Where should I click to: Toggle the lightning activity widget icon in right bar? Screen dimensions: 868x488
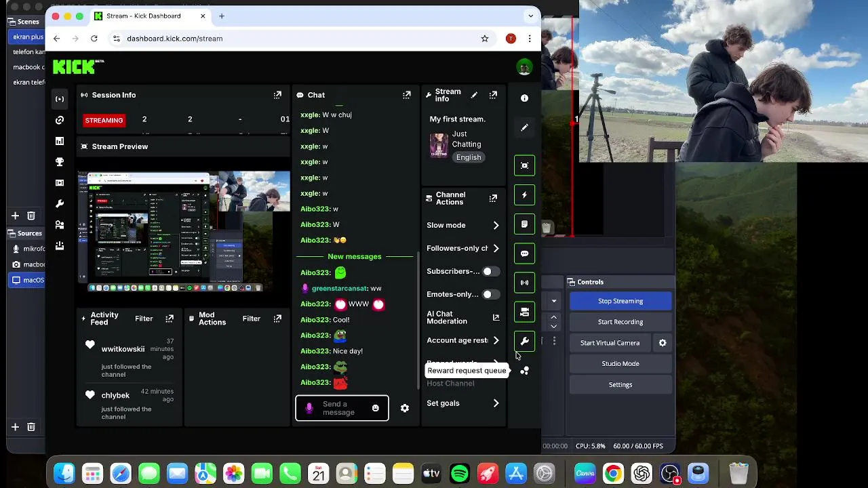[524, 195]
